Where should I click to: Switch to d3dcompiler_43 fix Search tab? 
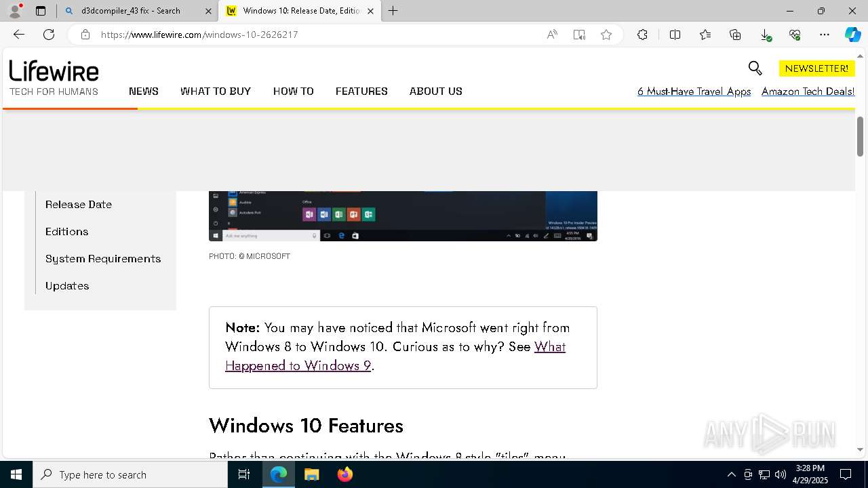click(x=138, y=11)
